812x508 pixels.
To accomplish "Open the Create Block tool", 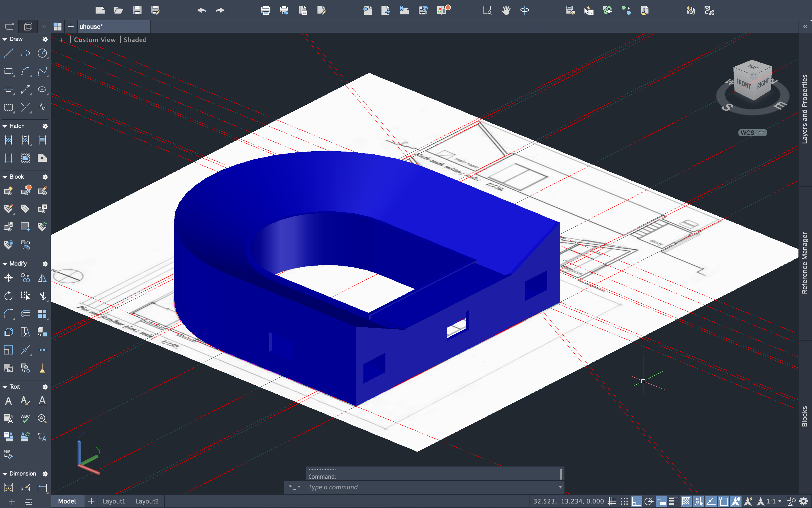I will [x=8, y=191].
